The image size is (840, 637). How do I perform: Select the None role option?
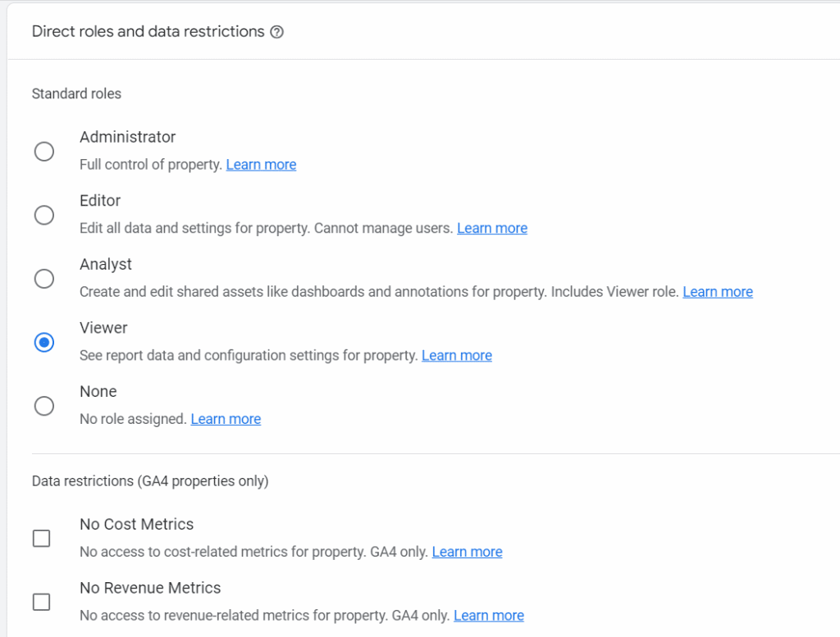pyautogui.click(x=44, y=406)
